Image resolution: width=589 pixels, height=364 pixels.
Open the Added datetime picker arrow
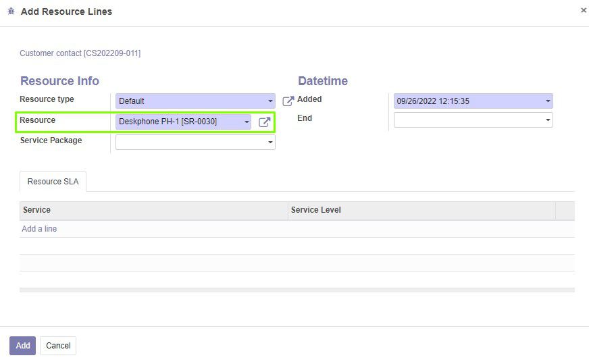pyautogui.click(x=548, y=101)
